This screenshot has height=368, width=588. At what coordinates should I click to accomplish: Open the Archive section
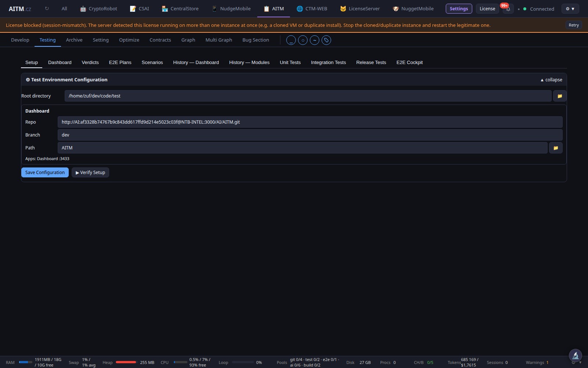point(74,40)
